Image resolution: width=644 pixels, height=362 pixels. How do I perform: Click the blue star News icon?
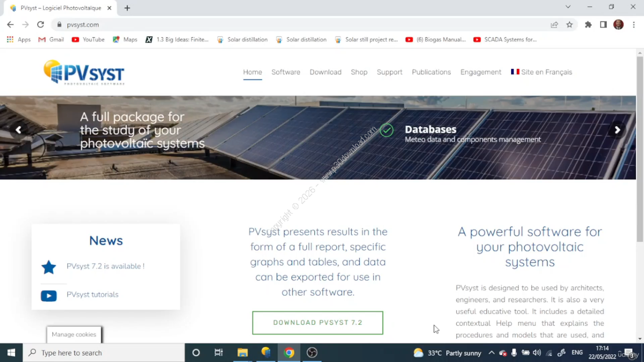click(49, 267)
